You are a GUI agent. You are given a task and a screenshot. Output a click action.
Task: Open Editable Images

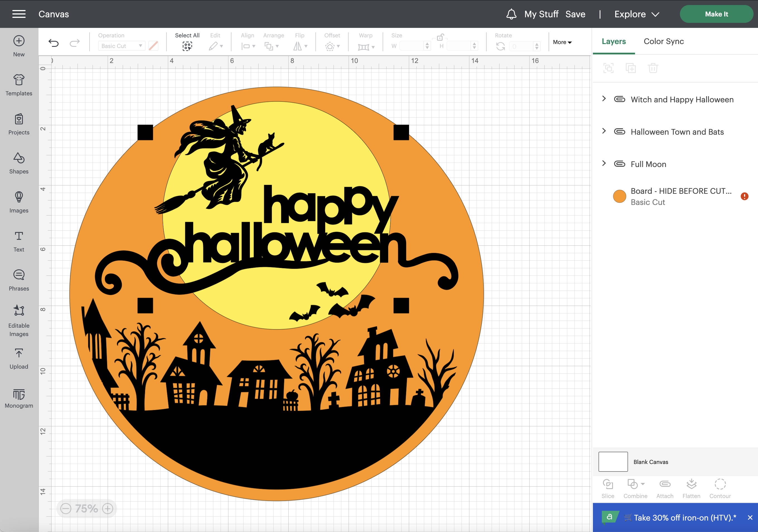pos(19,320)
